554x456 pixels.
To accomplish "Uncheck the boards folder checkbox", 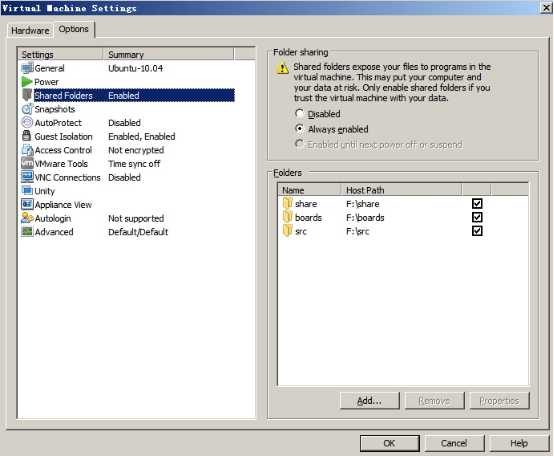I will click(x=477, y=217).
